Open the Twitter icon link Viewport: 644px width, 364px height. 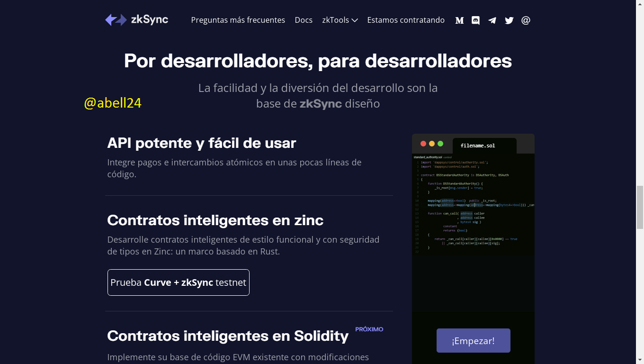pyautogui.click(x=509, y=20)
